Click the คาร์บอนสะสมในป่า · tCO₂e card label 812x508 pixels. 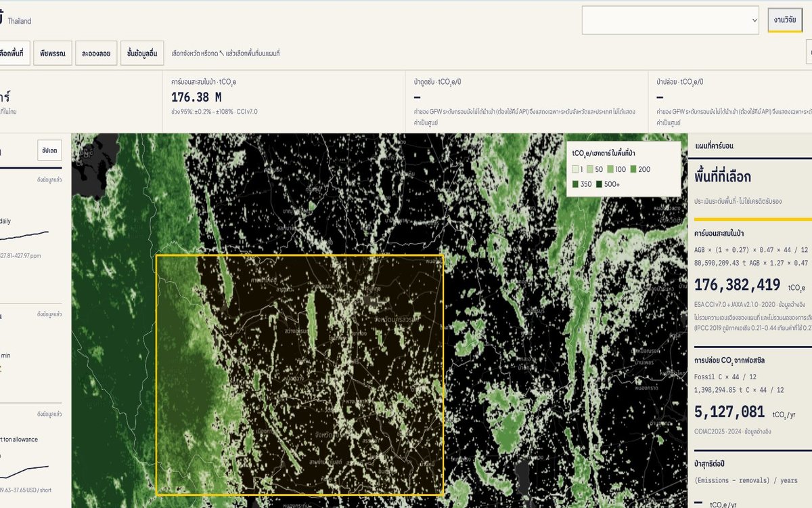tap(204, 81)
